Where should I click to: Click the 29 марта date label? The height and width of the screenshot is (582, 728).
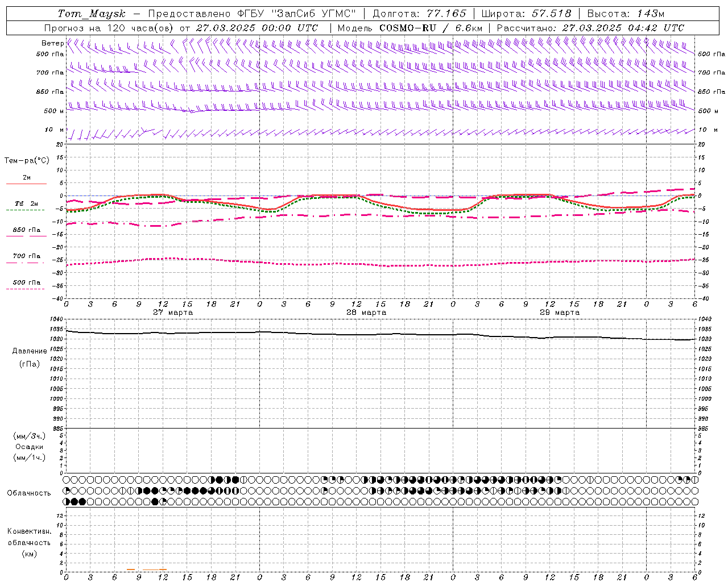click(560, 313)
